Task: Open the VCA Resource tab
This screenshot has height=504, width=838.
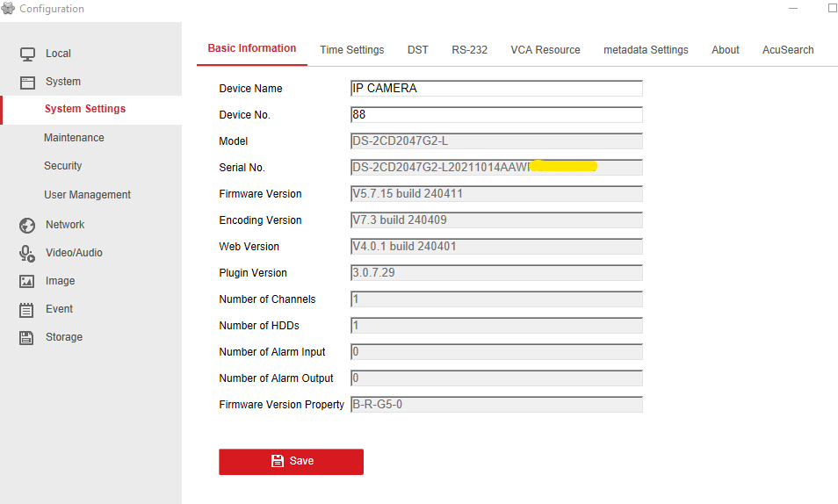Action: [545, 50]
